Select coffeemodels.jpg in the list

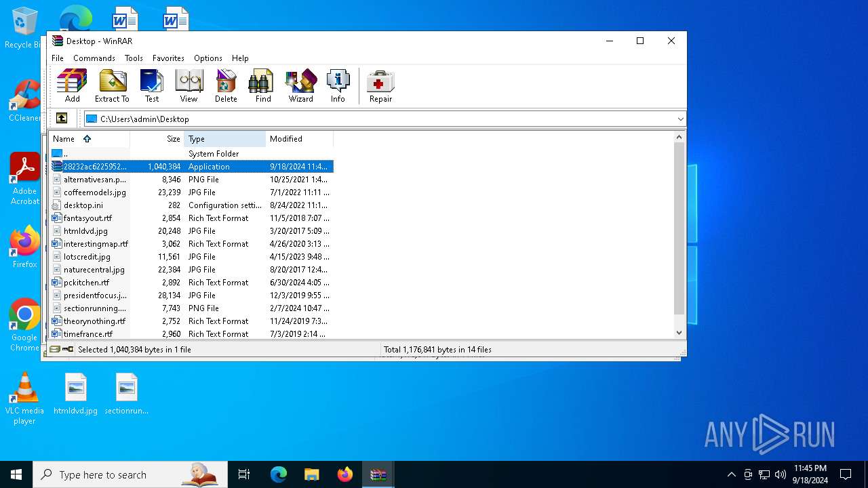pyautogui.click(x=191, y=192)
